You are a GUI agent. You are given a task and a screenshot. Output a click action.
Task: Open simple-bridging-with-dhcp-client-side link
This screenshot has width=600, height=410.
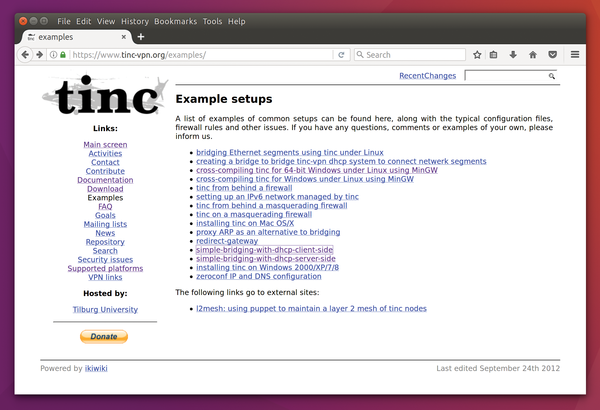(x=264, y=250)
